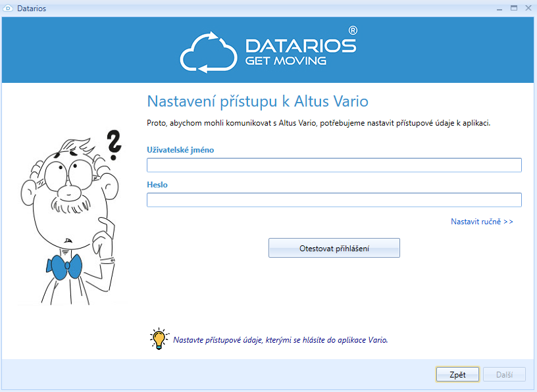The image size is (537, 392).
Task: Focus the Uživatelské jméno input field
Action: [334, 165]
